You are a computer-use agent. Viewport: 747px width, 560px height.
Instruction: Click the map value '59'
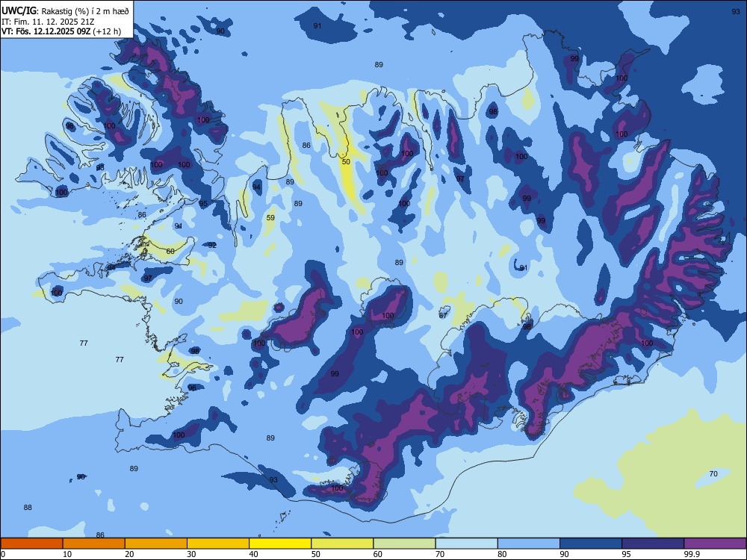[x=270, y=217]
